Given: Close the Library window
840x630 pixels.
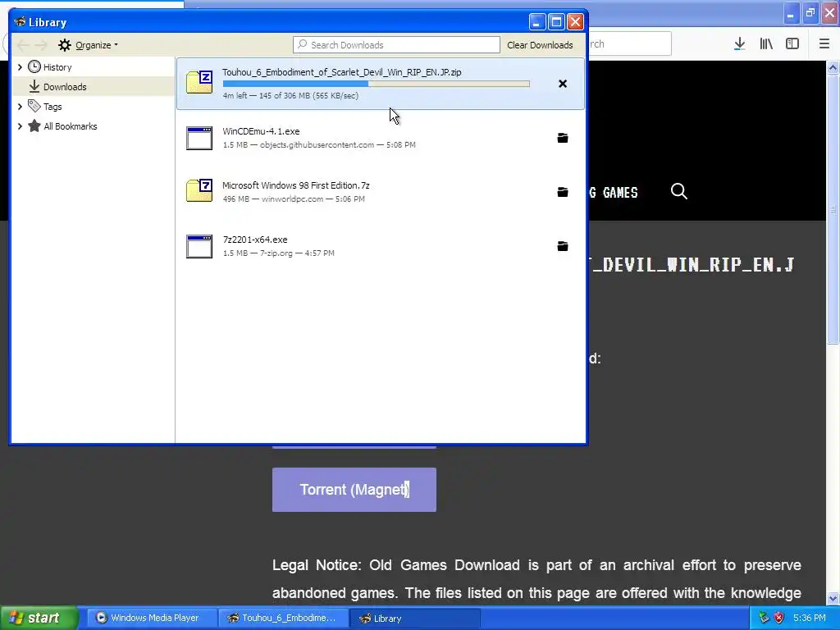Looking at the screenshot, I should point(575,22).
